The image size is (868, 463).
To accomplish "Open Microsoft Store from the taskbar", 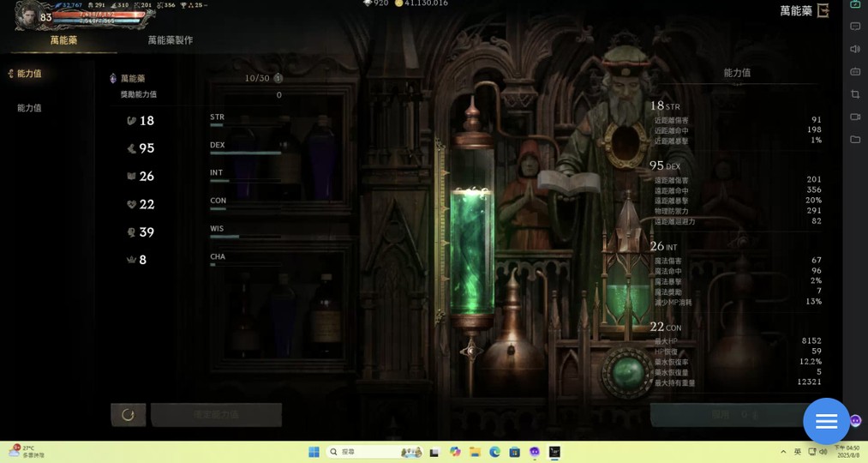I will pyautogui.click(x=514, y=452).
